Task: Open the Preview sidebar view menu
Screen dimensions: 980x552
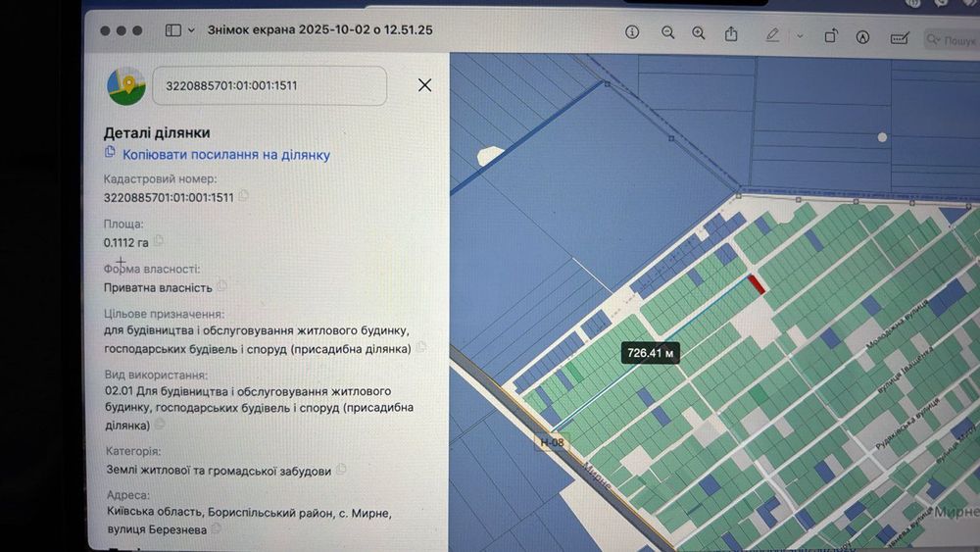Action: (x=191, y=30)
